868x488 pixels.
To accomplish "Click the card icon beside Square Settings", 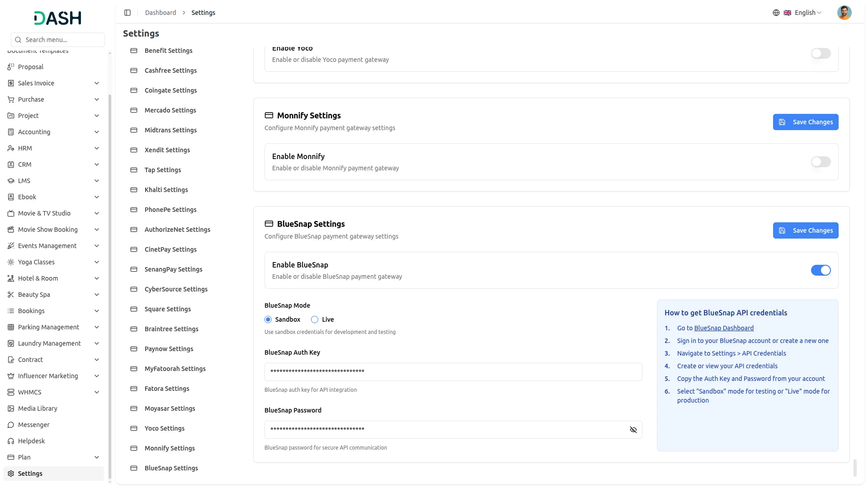I will [134, 309].
